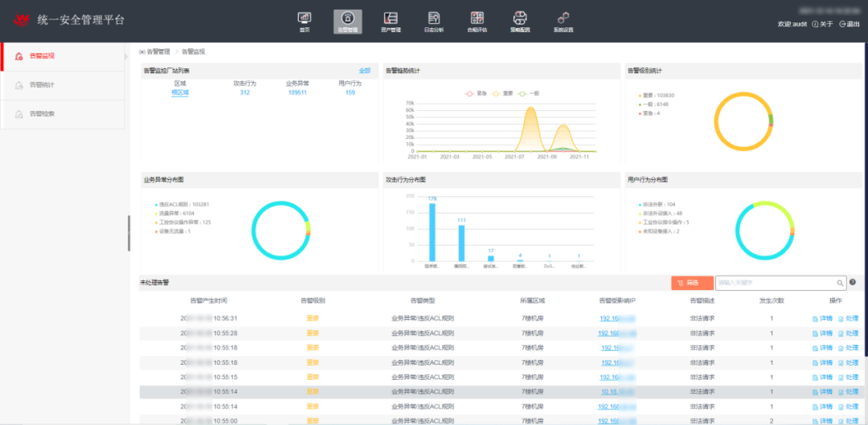Toggle legend item 一般 : 6148 in level statistics

(653, 104)
